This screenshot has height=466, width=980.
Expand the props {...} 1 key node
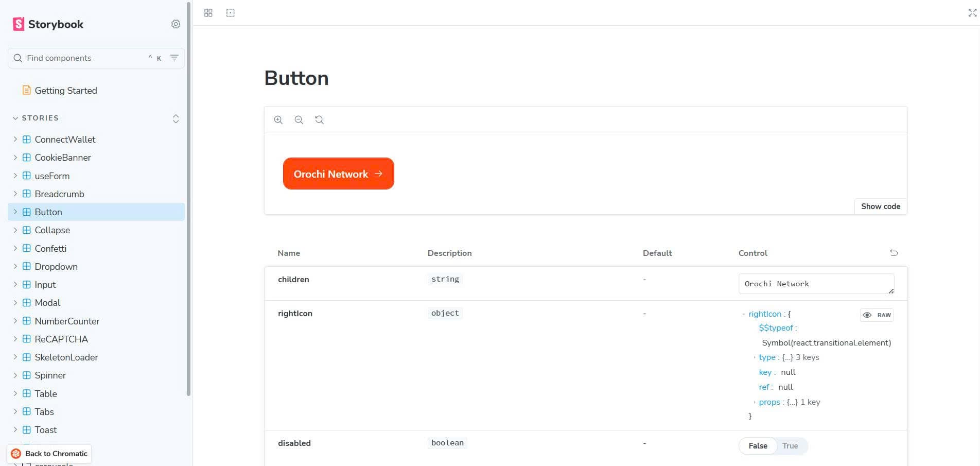pos(755,402)
